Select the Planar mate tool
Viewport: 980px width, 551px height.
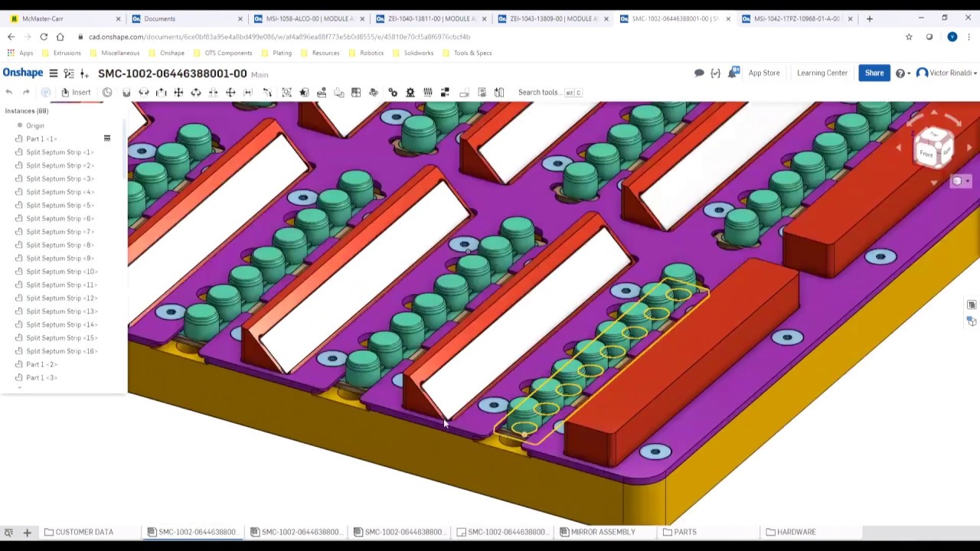[178, 93]
